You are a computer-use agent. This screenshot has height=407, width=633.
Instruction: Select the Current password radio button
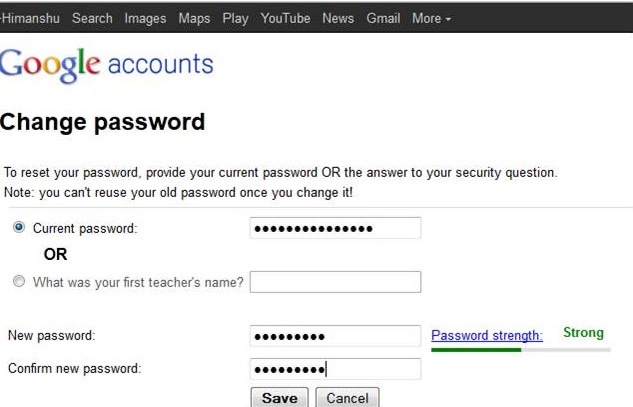pyautogui.click(x=19, y=227)
